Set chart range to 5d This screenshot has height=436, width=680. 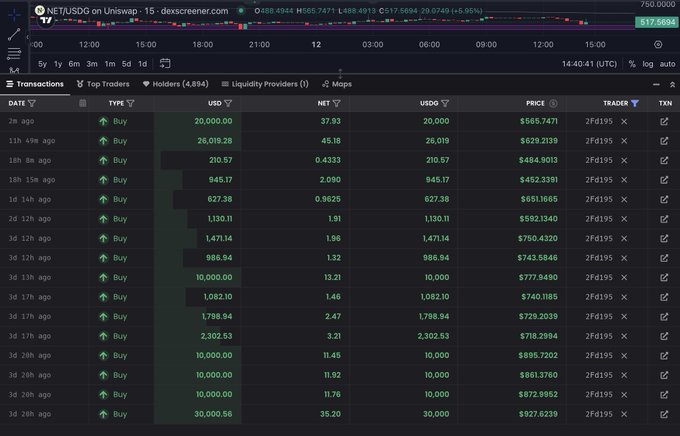pyautogui.click(x=126, y=64)
